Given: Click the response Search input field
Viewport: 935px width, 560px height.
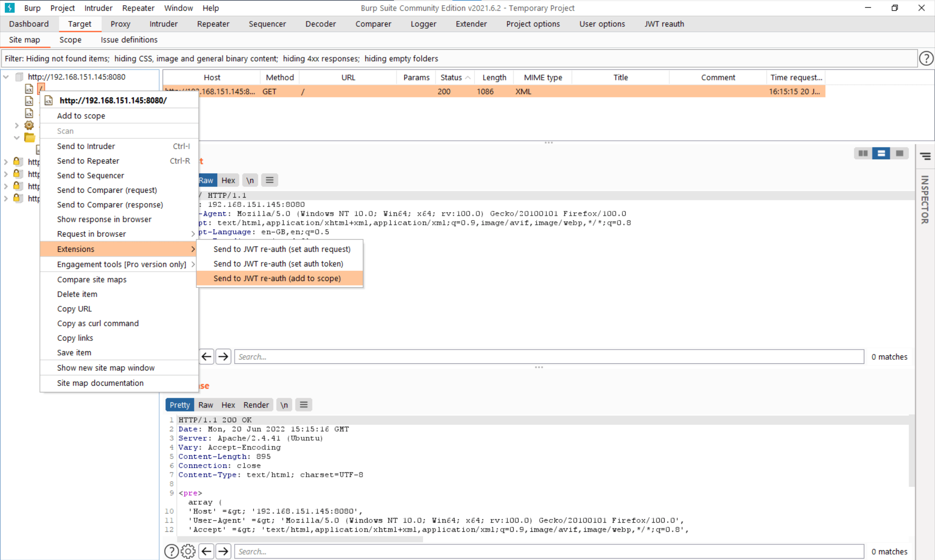Looking at the screenshot, I should pos(549,551).
